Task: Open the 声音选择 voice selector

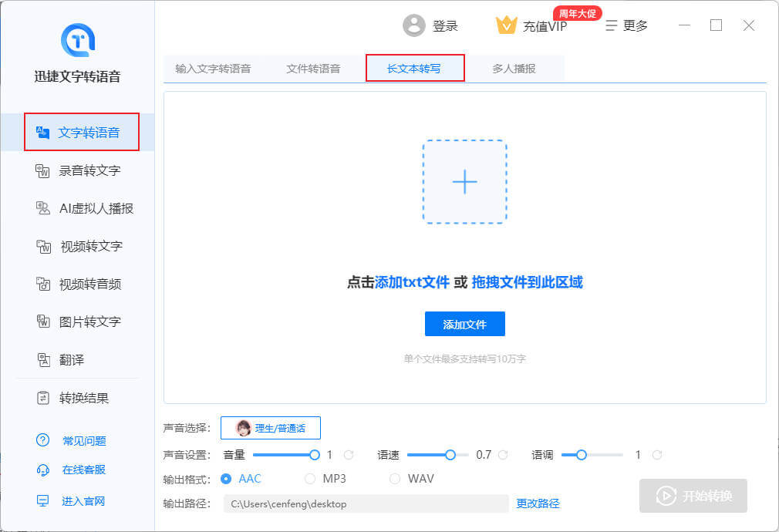Action: 271,428
